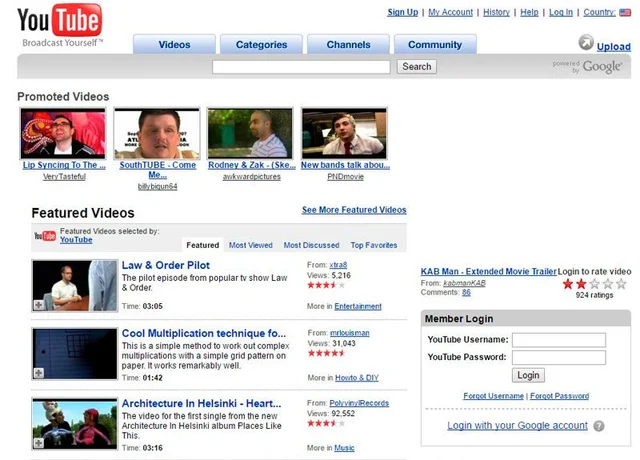Open VeryTasteful channel link

pyautogui.click(x=64, y=176)
